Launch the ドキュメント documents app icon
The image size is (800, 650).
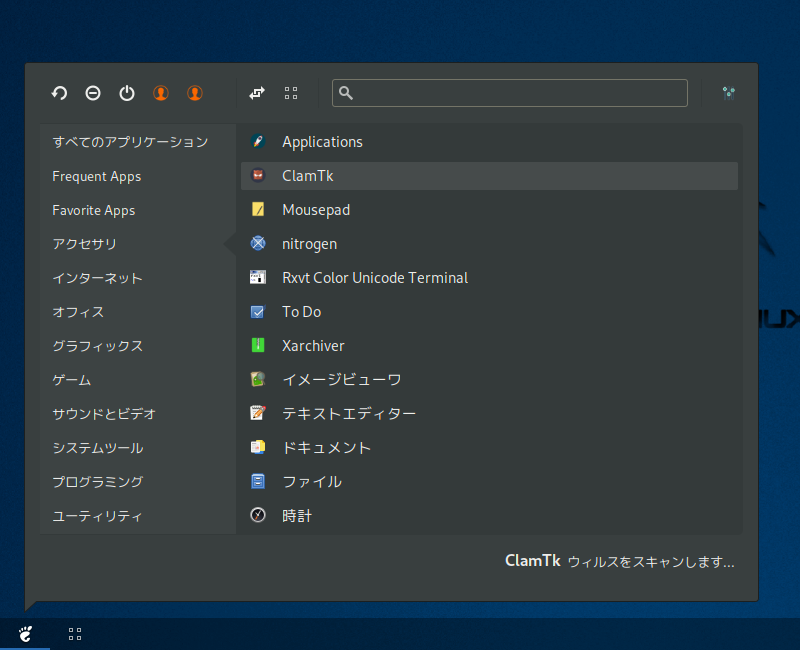click(x=258, y=447)
